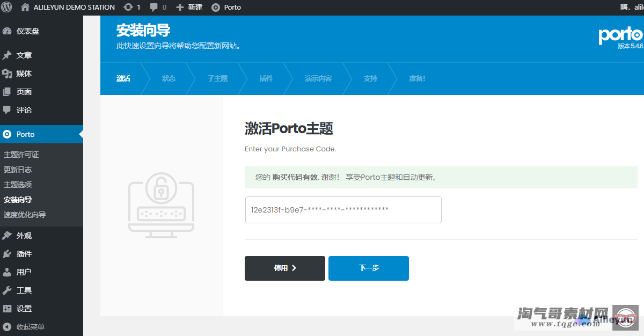This screenshot has height=336, width=644.
Task: Select the 子主题 wizard step
Action: 218,78
